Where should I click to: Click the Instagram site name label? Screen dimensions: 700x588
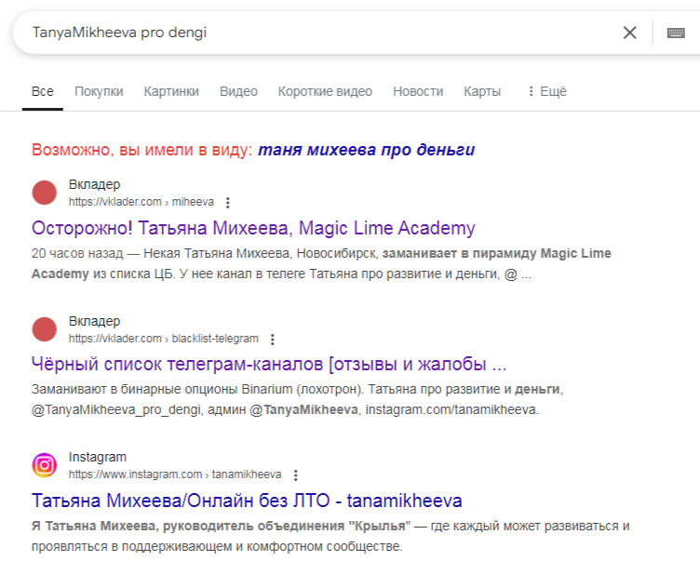coord(98,457)
